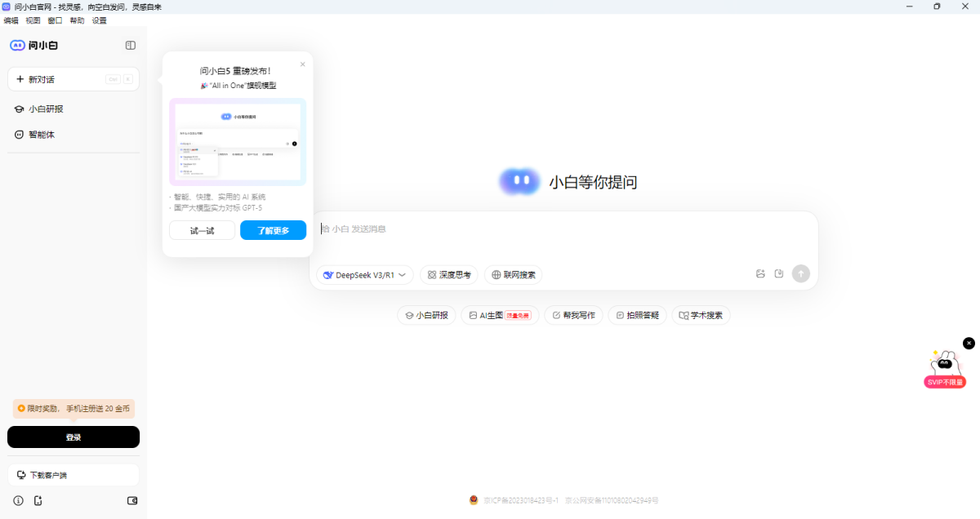Select the image upload icon near send button
Screen dimensions: 980x519
point(760,274)
